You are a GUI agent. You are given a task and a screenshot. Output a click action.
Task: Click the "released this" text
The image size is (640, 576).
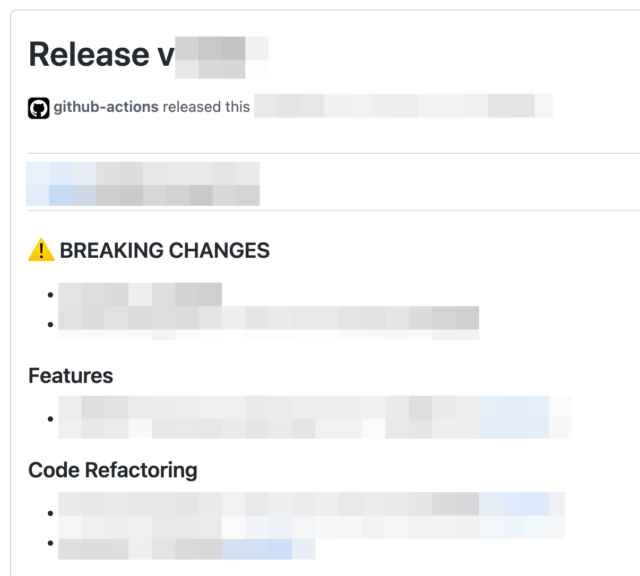[x=206, y=107]
